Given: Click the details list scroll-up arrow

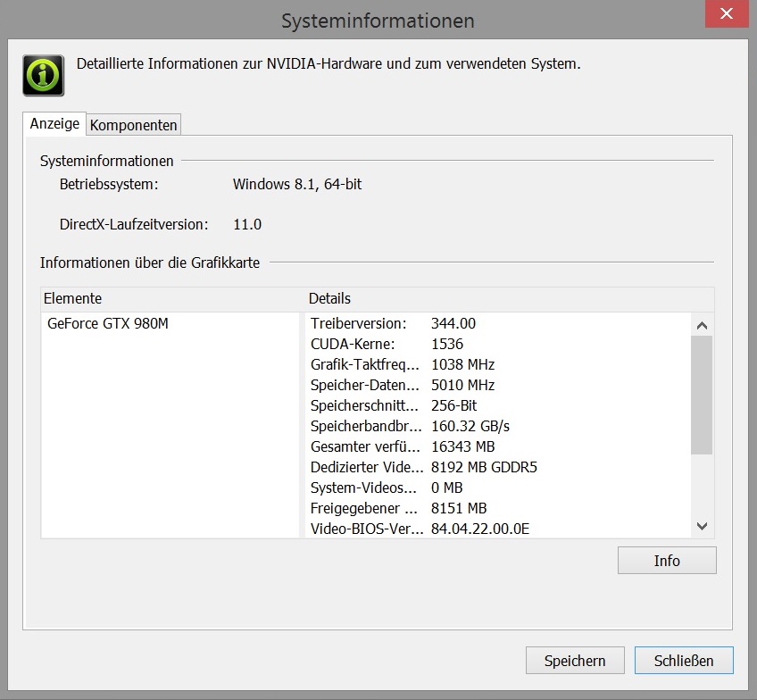Looking at the screenshot, I should 702,325.
